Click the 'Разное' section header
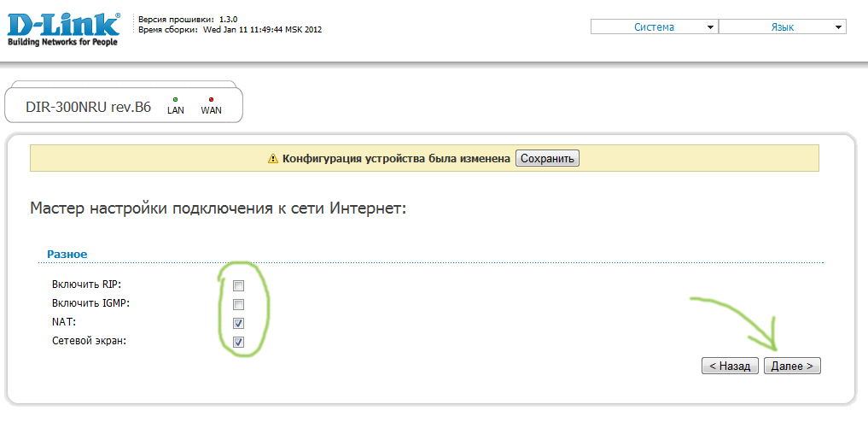This screenshot has height=434, width=868. click(67, 254)
